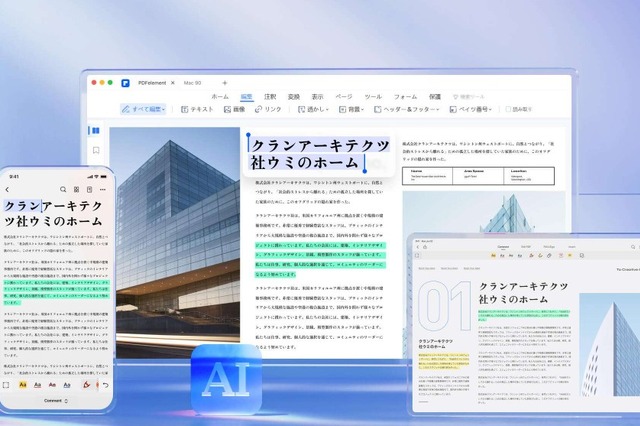This screenshot has height=426, width=640.
Task: Click the info table in desktop document
Action: tap(478, 176)
